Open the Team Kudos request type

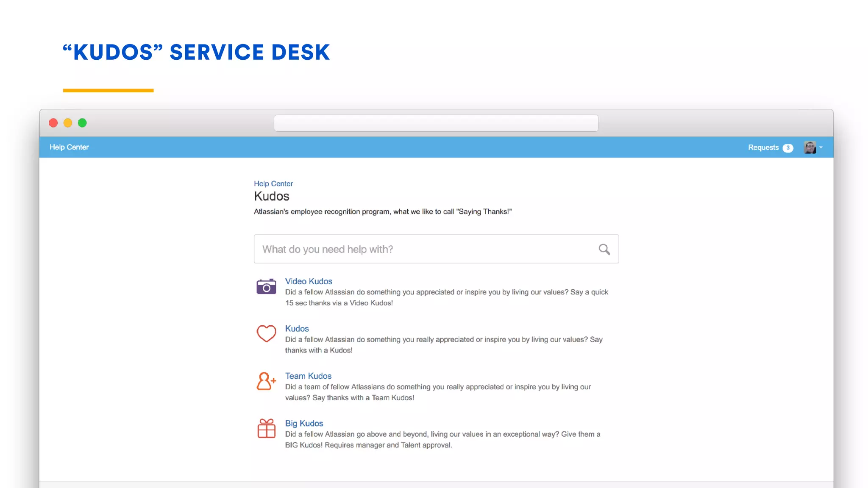tap(308, 376)
